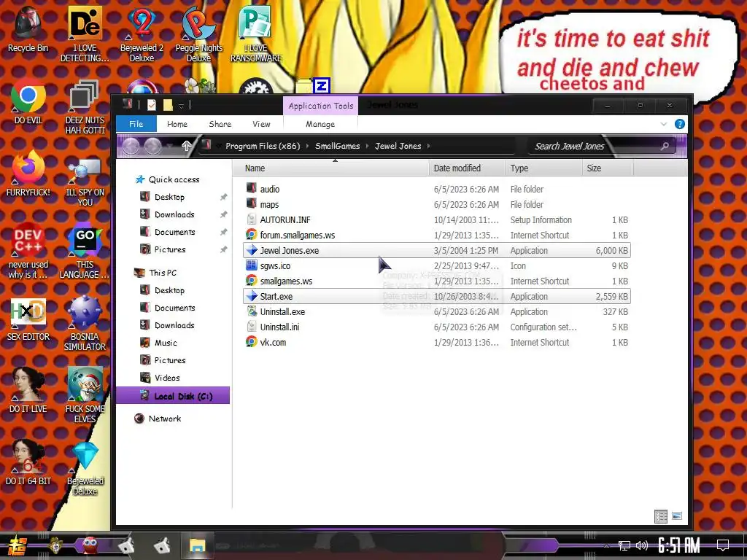This screenshot has width=747, height=560.
Task: Select the Jewel Jones.exe file
Action: coord(437,251)
